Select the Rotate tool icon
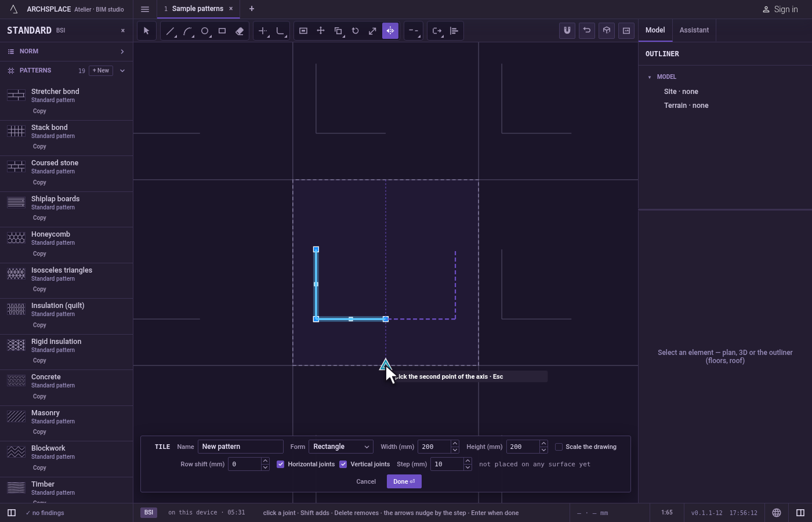Image resolution: width=812 pixels, height=522 pixels. [x=356, y=31]
